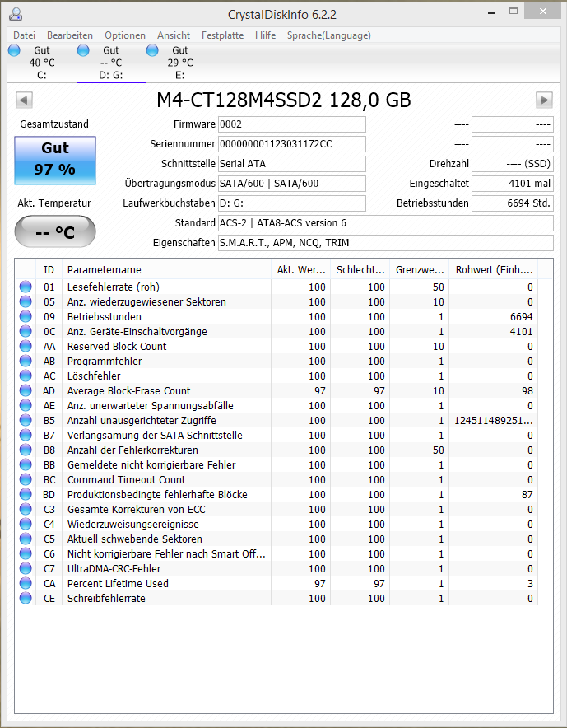Click status orb for UltraDMA-CRC-Fehler
The width and height of the screenshot is (567, 728).
[26, 569]
